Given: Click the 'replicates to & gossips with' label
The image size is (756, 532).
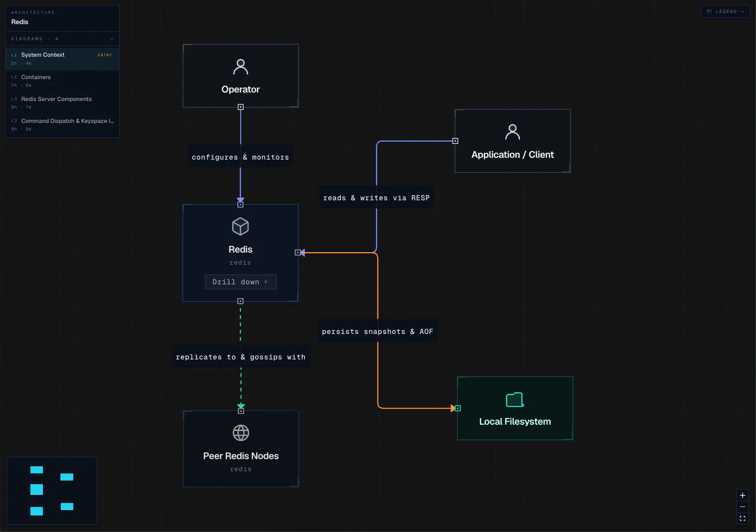Looking at the screenshot, I should point(241,357).
